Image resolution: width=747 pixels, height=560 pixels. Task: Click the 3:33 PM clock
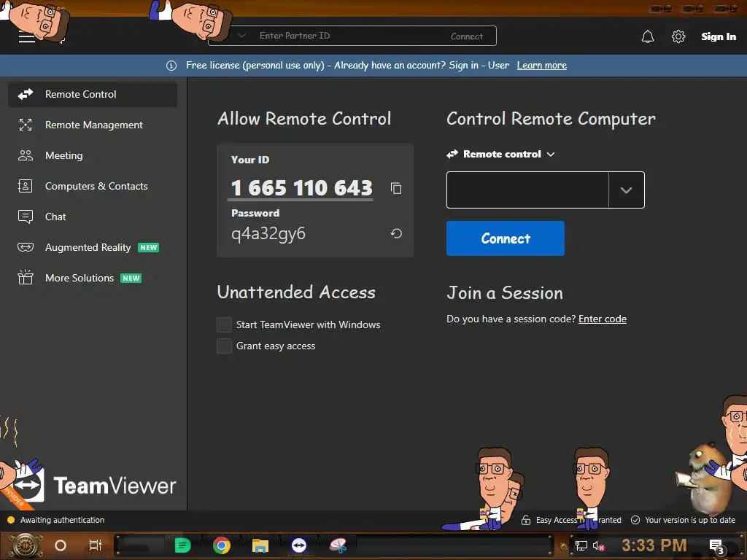tap(654, 545)
